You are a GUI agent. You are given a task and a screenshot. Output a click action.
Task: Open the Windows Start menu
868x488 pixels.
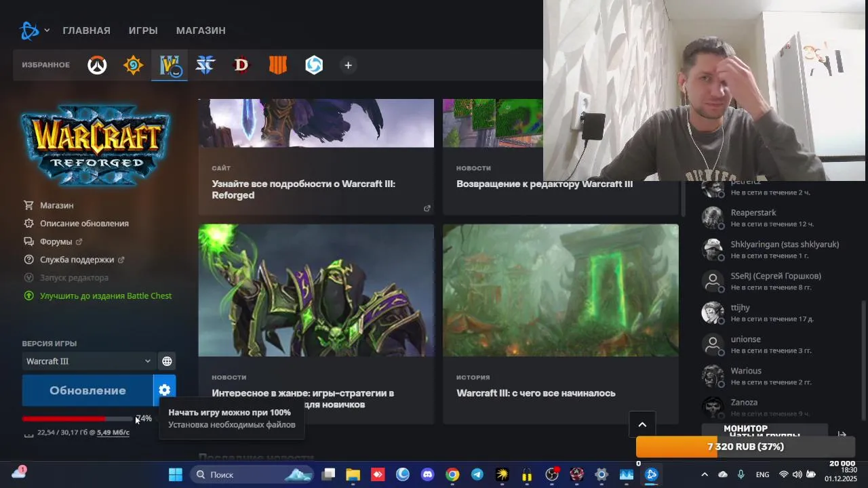coord(175,474)
